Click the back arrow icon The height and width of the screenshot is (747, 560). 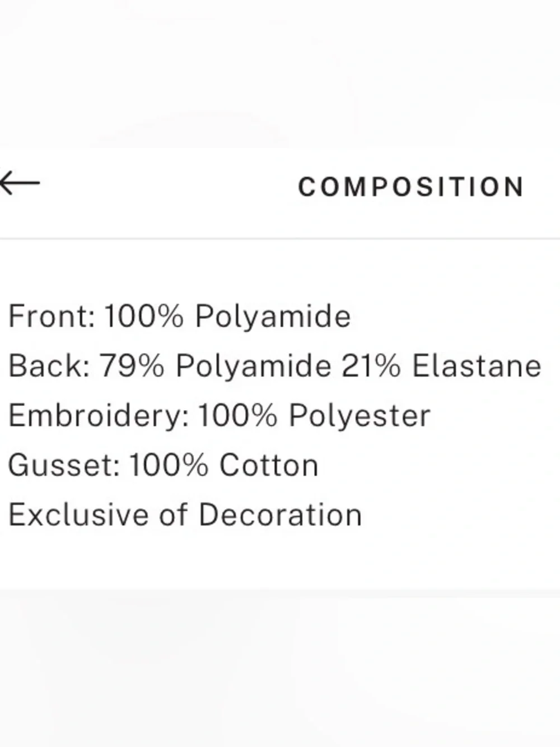[20, 183]
